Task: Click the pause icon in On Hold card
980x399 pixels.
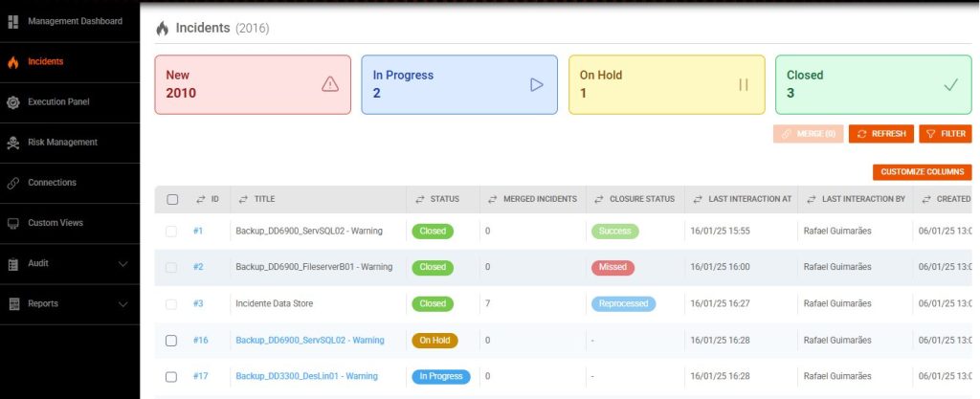Action: (x=744, y=84)
